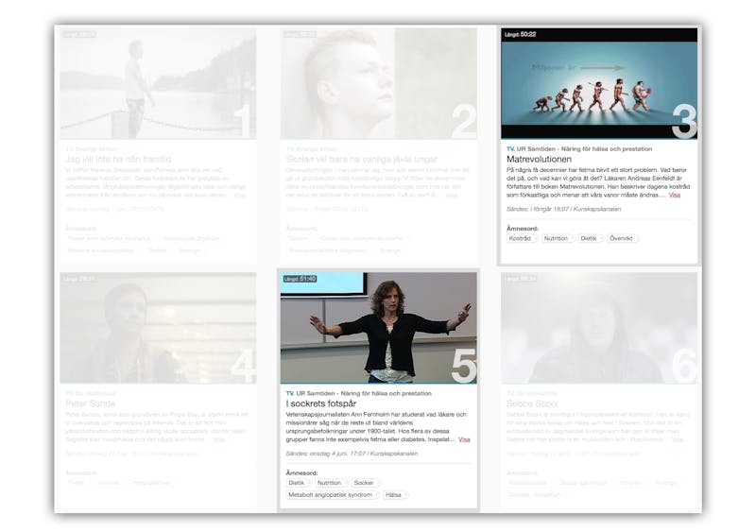The width and height of the screenshot is (756, 532).
Task: Select the Metabolt angiopatisk syndrom tag
Action: click(x=332, y=495)
